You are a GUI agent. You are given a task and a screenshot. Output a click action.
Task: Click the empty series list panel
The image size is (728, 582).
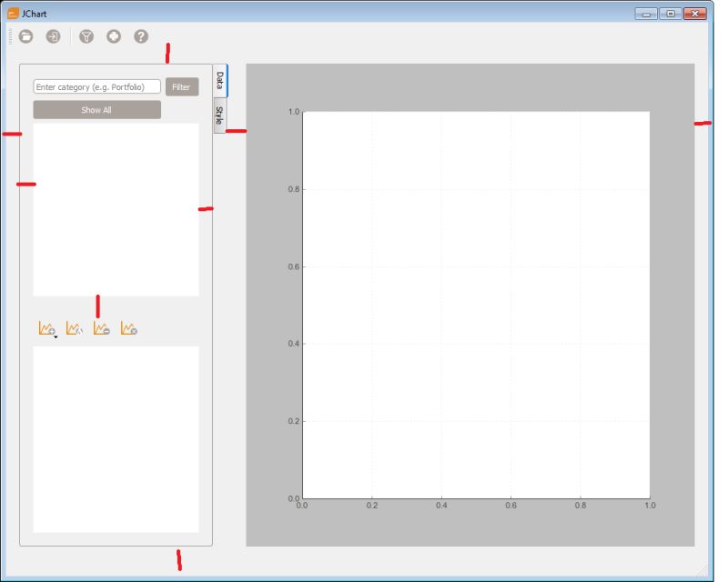click(x=116, y=209)
